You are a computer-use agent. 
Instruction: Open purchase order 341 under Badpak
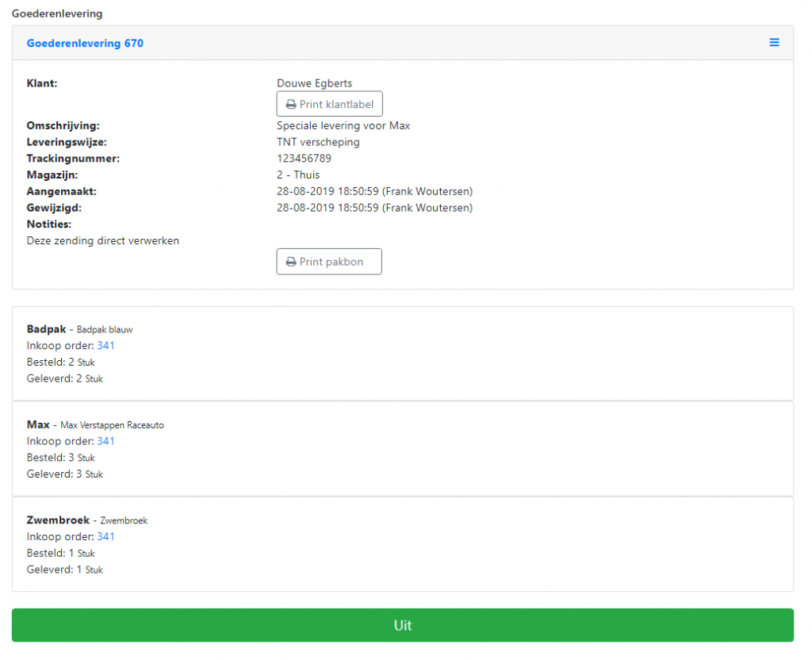pos(105,346)
